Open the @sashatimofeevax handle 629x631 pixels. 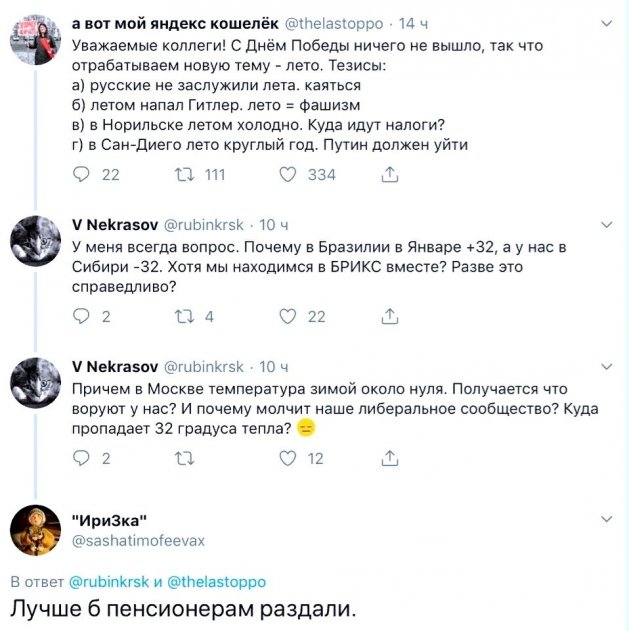click(x=137, y=540)
